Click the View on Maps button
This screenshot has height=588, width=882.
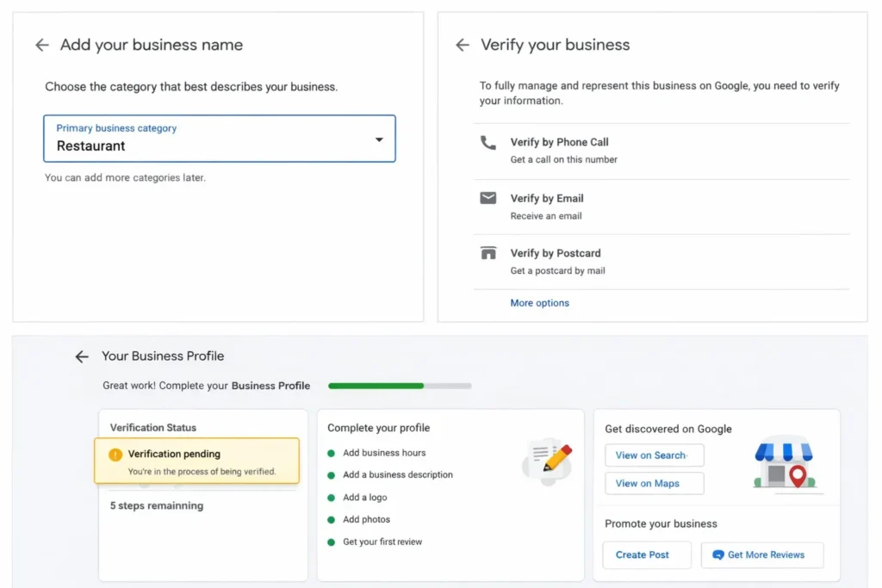[x=655, y=484]
